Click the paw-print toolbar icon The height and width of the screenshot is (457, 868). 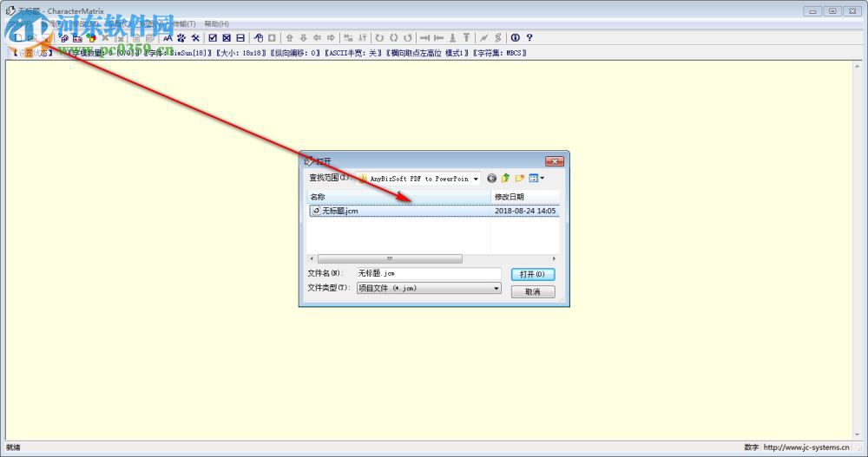coord(181,37)
